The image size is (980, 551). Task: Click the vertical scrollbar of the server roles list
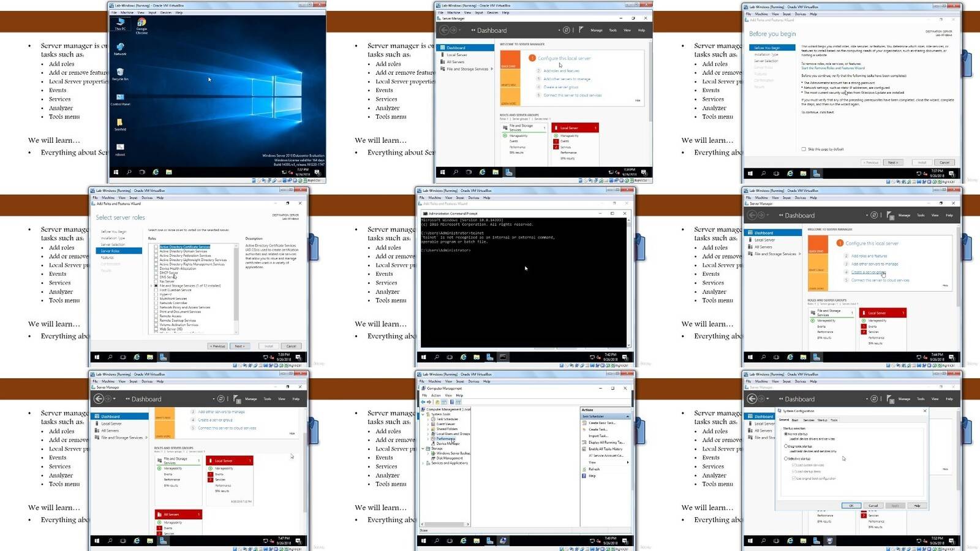tap(236, 289)
